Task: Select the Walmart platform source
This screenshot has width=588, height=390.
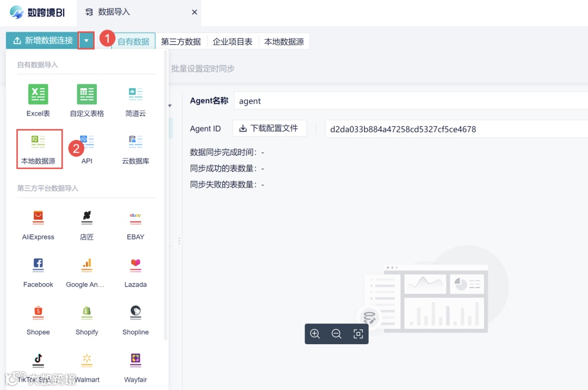Action: coord(86,368)
